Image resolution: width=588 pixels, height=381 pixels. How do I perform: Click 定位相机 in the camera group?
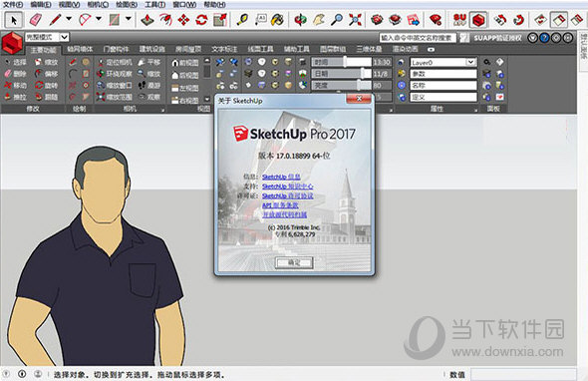coord(115,62)
